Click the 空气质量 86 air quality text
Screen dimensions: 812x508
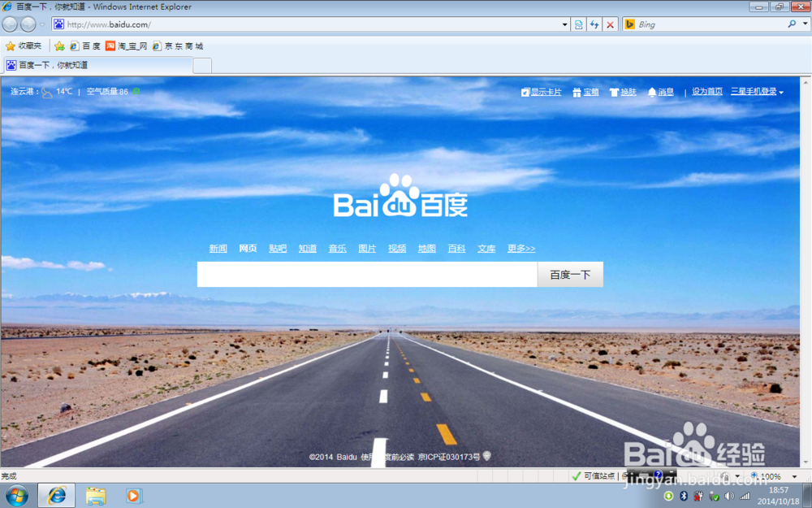click(x=107, y=92)
